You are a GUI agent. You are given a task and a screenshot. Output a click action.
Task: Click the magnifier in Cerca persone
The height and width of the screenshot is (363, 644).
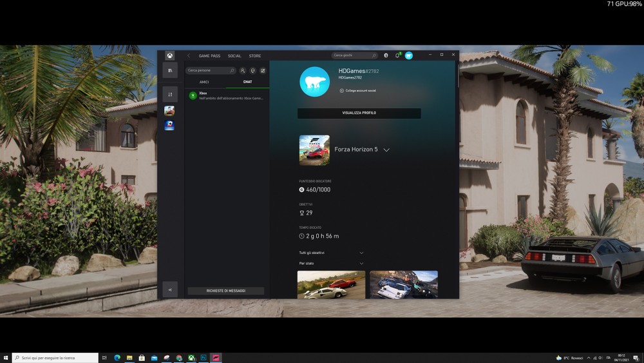(x=232, y=70)
